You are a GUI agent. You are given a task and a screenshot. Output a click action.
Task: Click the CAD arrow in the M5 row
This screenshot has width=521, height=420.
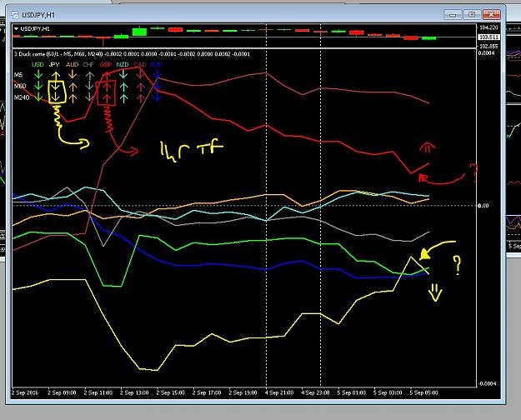141,74
